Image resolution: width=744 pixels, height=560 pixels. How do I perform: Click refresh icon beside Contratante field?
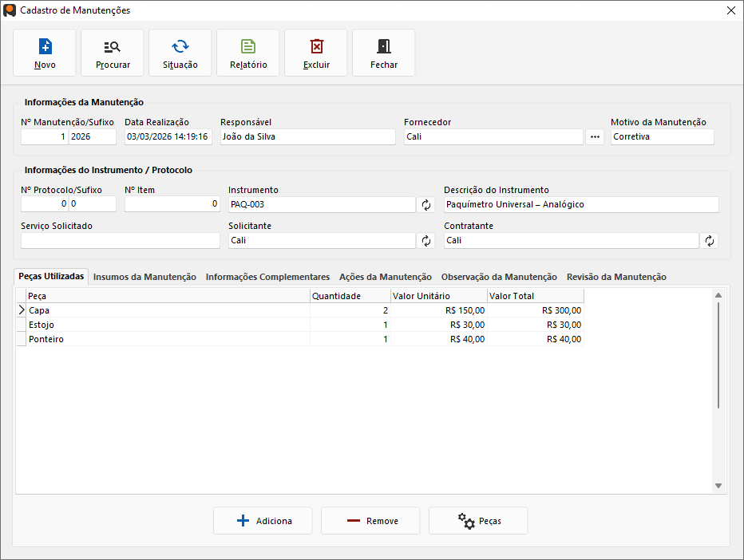tap(710, 241)
